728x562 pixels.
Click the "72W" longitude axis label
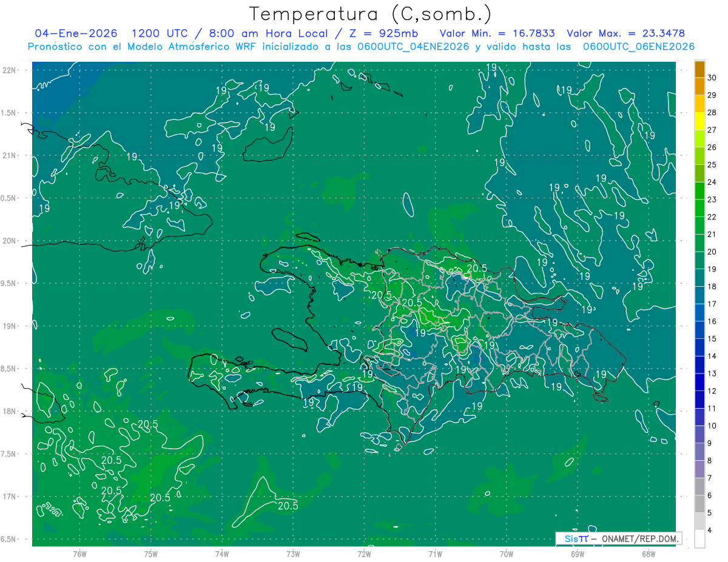tap(364, 554)
